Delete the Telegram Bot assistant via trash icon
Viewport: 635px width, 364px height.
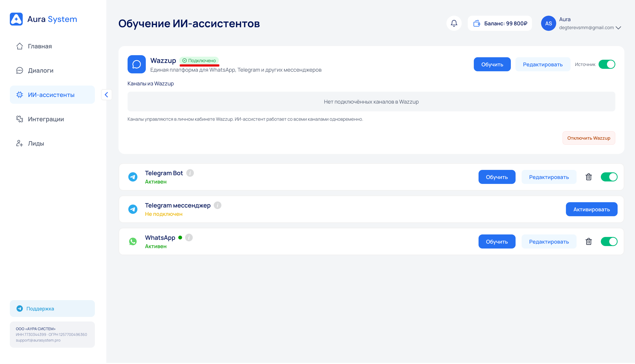click(589, 177)
